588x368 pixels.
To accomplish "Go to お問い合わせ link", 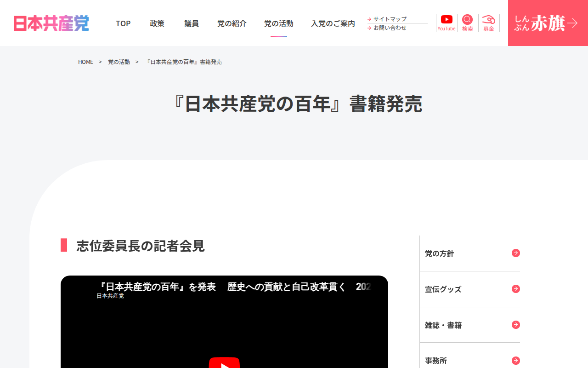I will [x=390, y=28].
